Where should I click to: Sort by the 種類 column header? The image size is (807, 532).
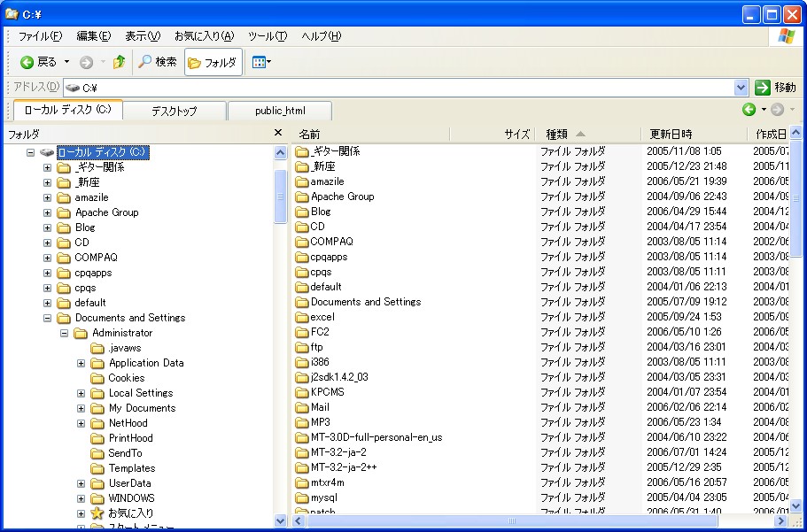pyautogui.click(x=589, y=135)
